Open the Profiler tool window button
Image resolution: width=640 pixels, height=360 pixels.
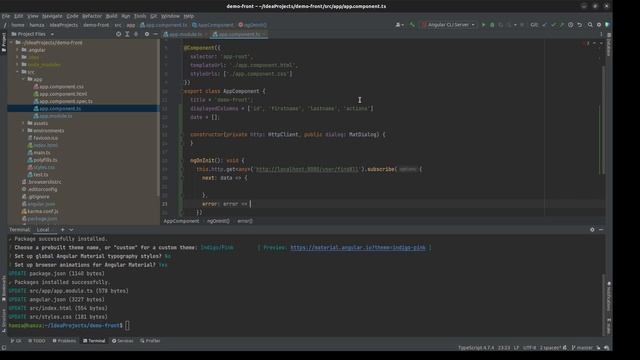click(150, 341)
